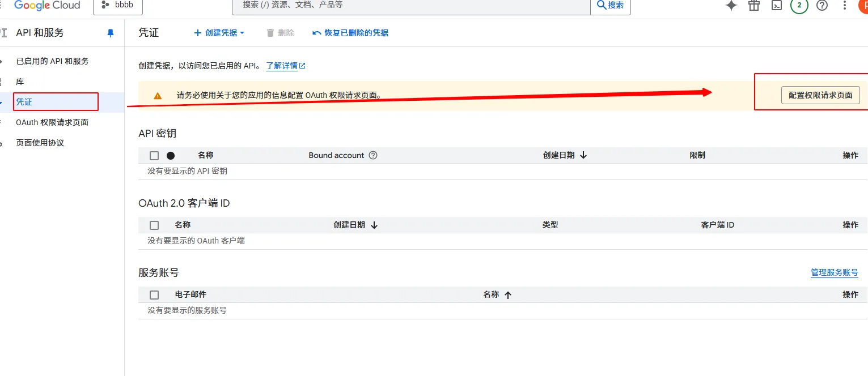Tick the select-all checkbox in API 密钥 table
This screenshot has height=376, width=868.
point(154,156)
